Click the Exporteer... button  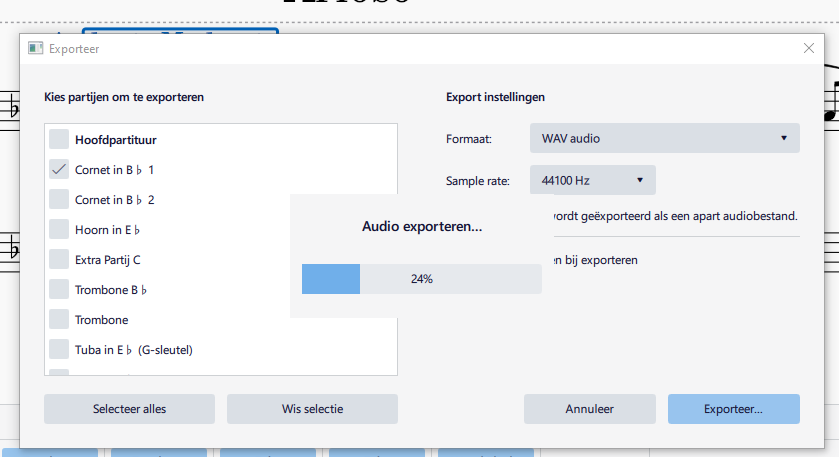[734, 409]
